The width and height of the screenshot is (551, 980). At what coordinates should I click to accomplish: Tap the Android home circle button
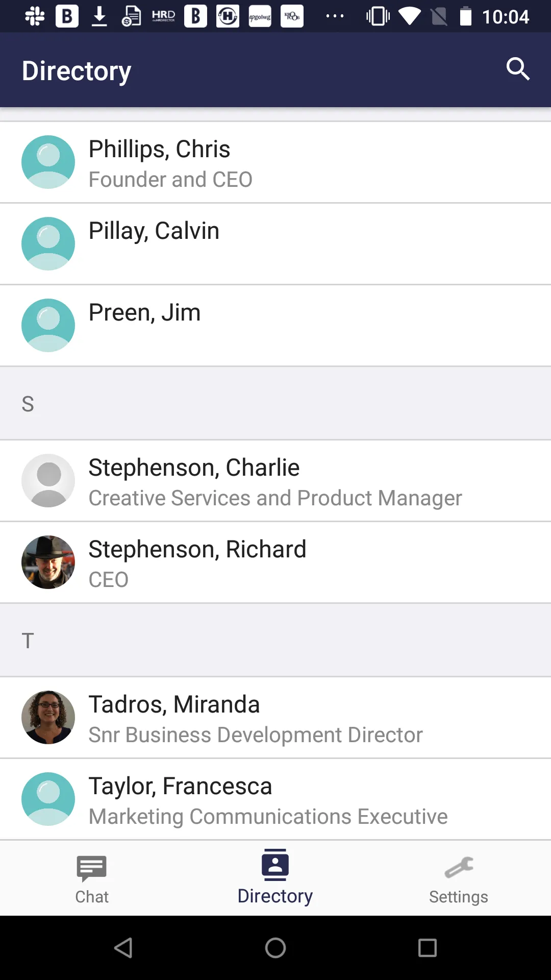(275, 948)
